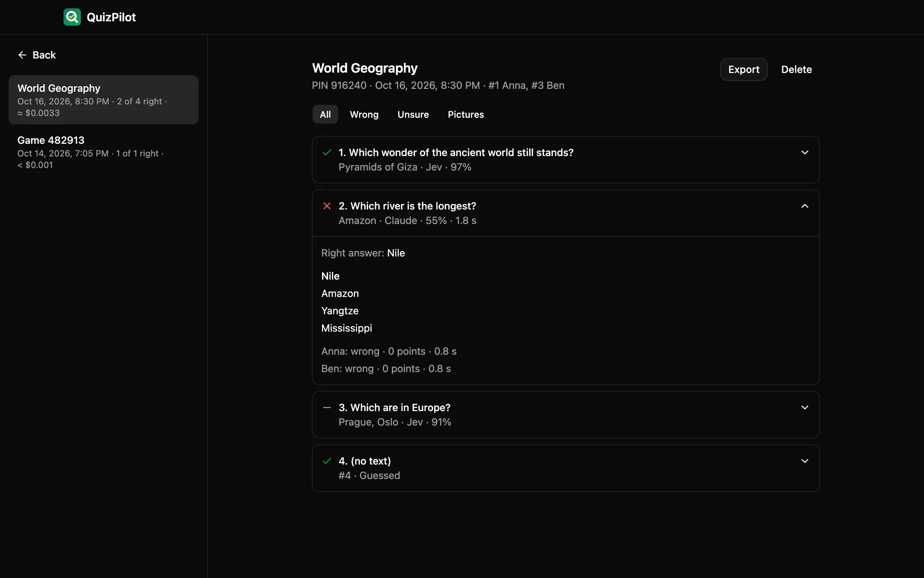The width and height of the screenshot is (924, 578).
Task: Expand question 1 with its chevron
Action: [805, 152]
